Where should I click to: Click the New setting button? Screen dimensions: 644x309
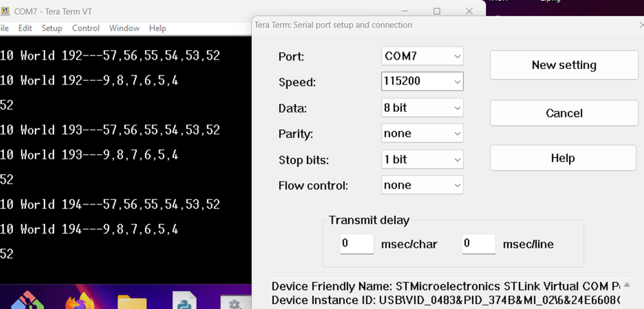563,65
